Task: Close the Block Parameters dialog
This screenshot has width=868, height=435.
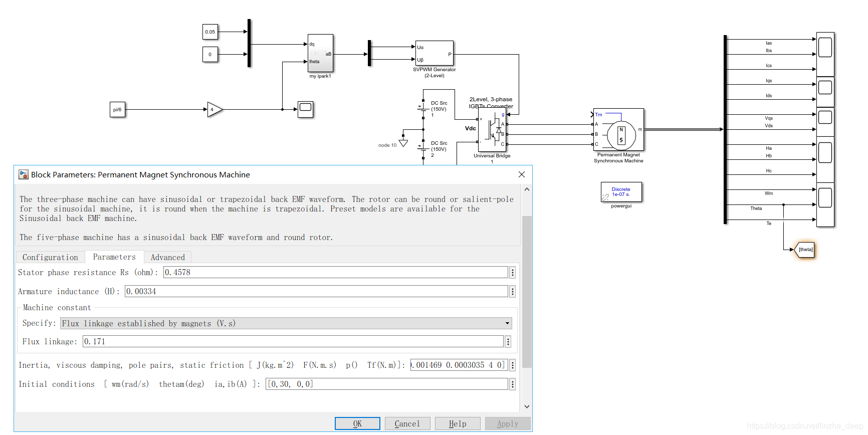Action: [522, 174]
